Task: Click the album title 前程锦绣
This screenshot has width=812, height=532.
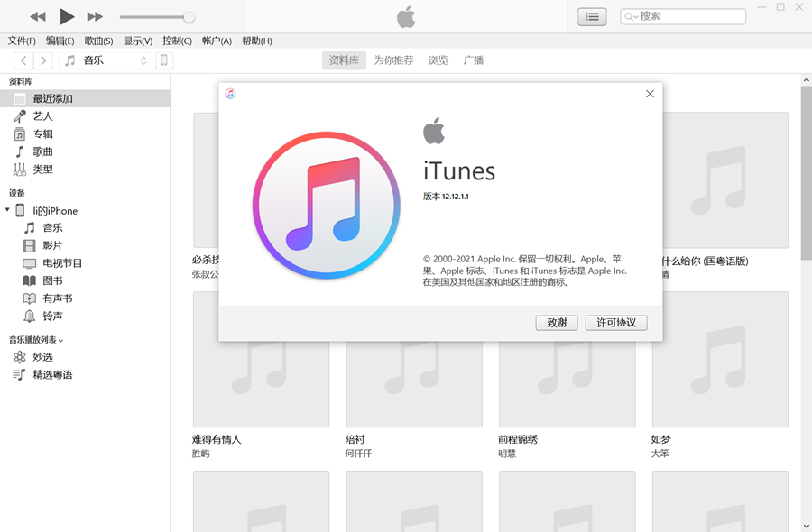Action: [518, 439]
